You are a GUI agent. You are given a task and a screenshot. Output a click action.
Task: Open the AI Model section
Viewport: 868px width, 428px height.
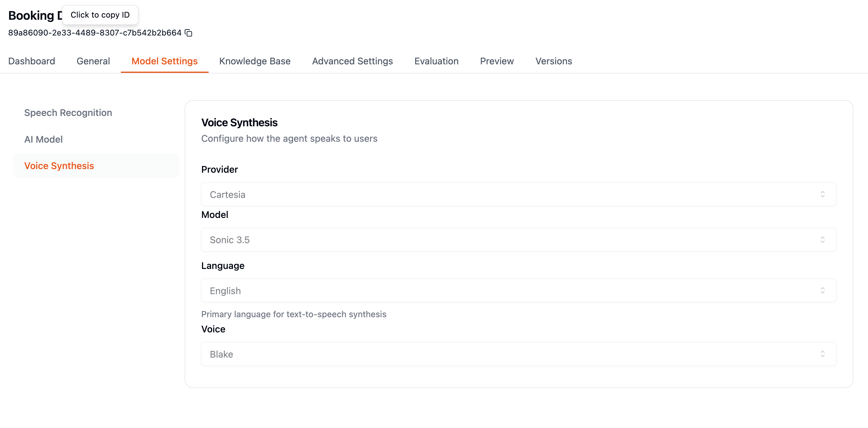pos(96,139)
